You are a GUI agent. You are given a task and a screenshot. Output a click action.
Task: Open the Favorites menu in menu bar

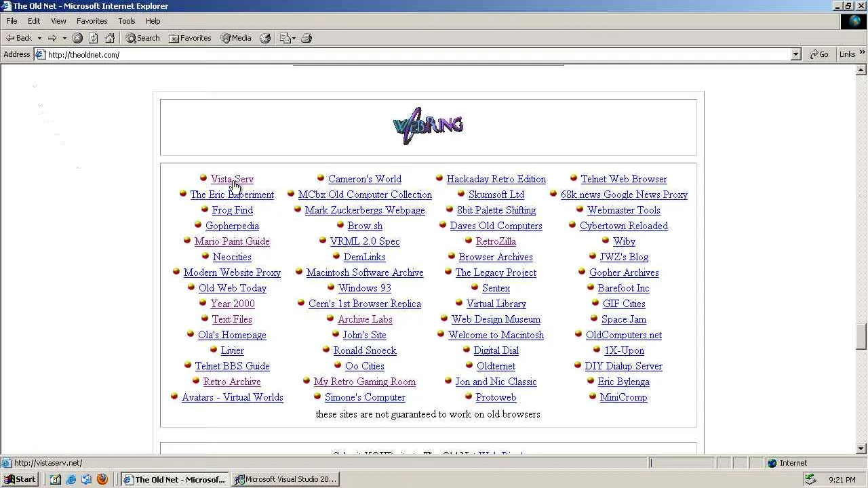92,21
